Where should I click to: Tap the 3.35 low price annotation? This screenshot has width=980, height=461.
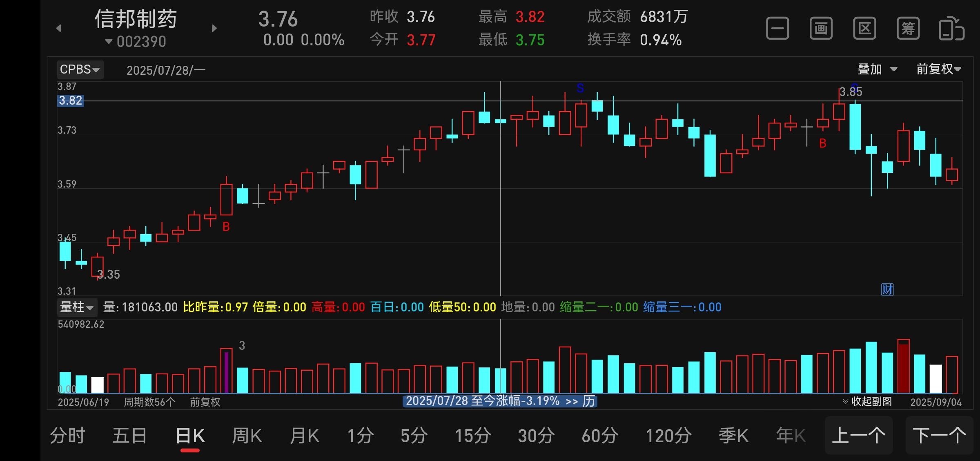[x=109, y=274]
